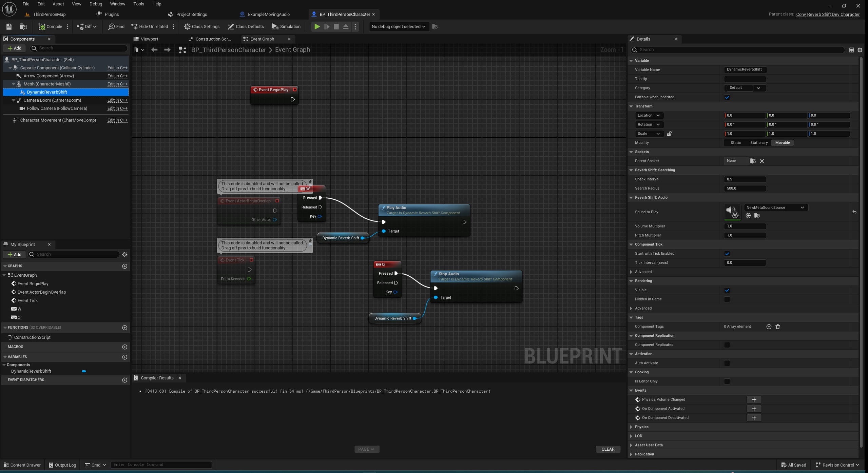The width and height of the screenshot is (868, 473).
Task: Switch to Project Settings tab
Action: (191, 14)
